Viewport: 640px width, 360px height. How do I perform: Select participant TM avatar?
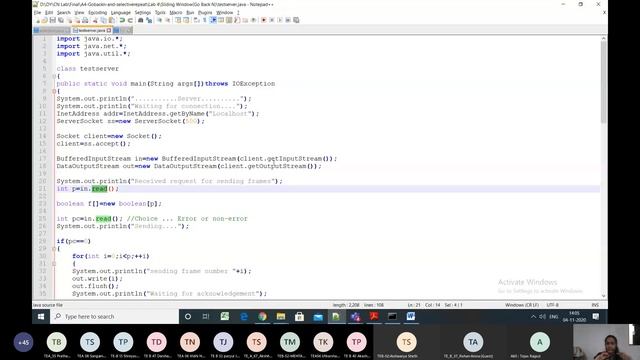[x=290, y=342]
